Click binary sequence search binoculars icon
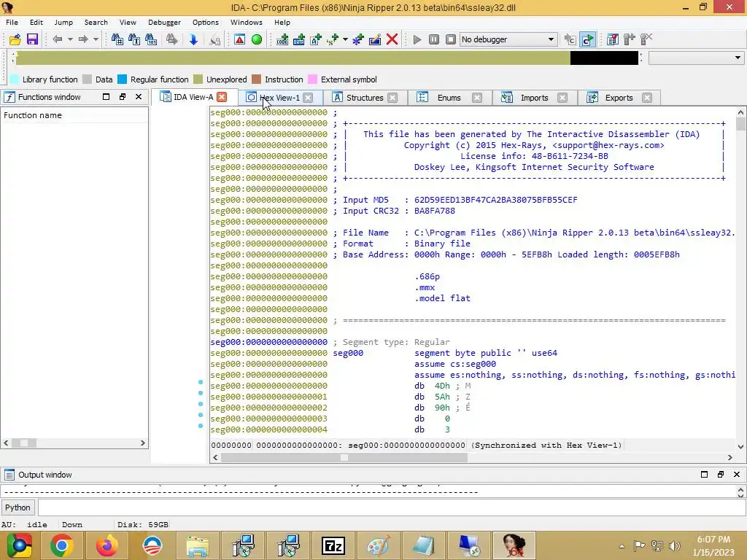The width and height of the screenshot is (747, 560). (151, 39)
